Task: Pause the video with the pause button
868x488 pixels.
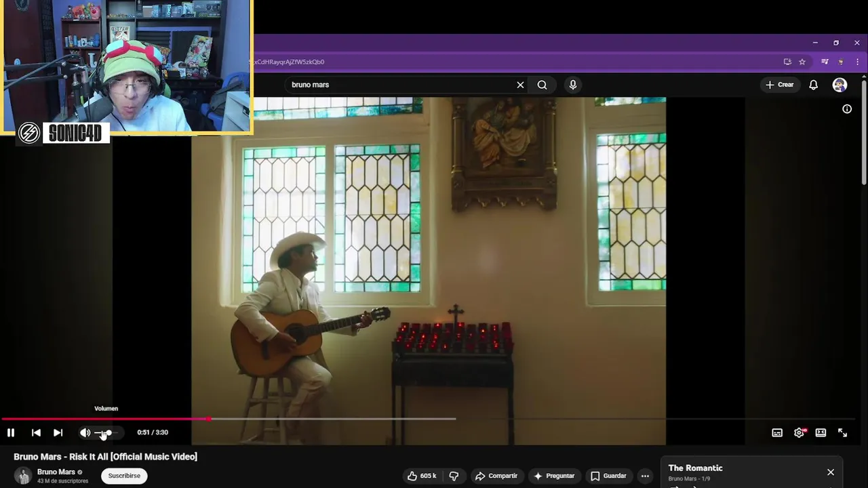Action: coord(11,432)
